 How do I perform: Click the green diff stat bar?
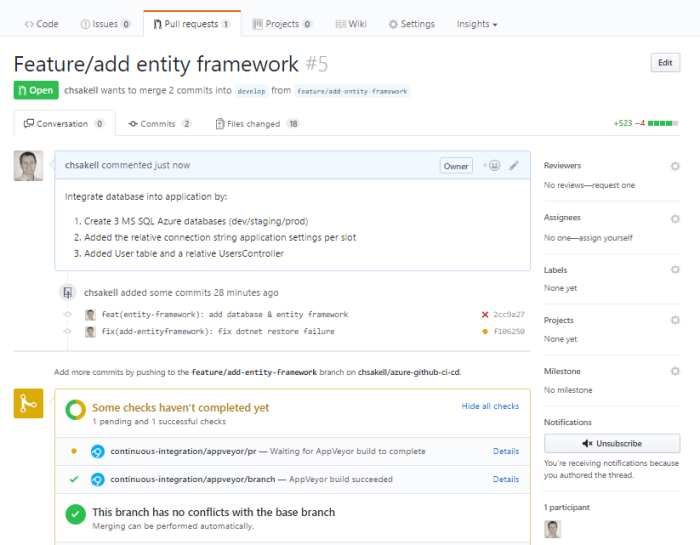click(662, 124)
